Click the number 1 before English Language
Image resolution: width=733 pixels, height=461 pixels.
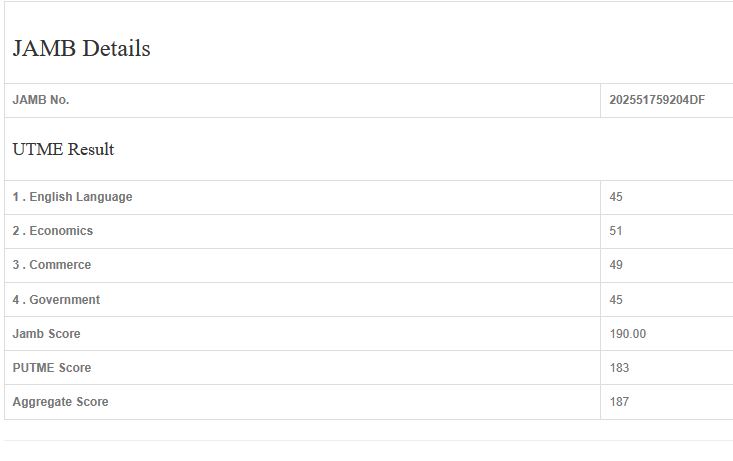(16, 197)
